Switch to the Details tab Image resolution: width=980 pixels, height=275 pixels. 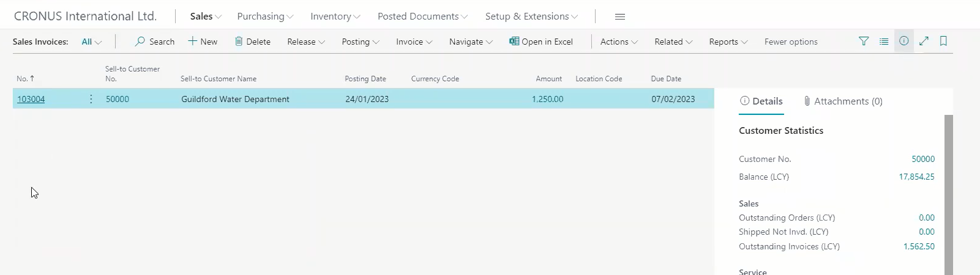coord(761,101)
